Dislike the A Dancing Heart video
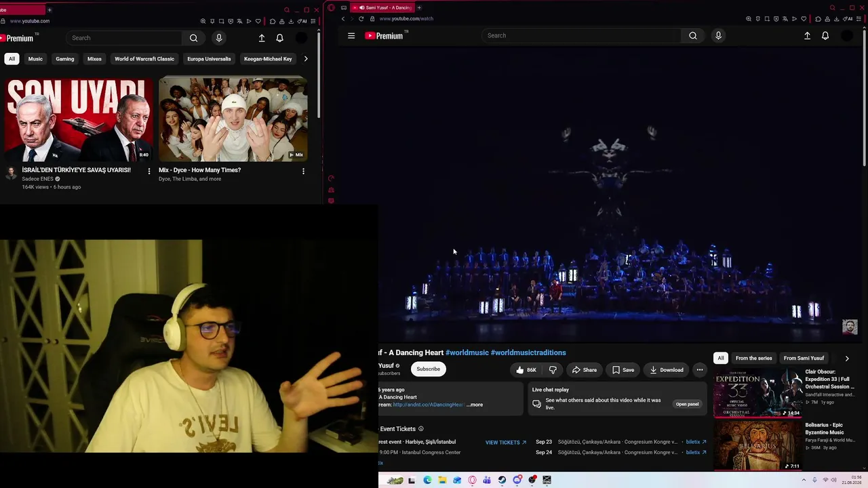 (x=553, y=370)
